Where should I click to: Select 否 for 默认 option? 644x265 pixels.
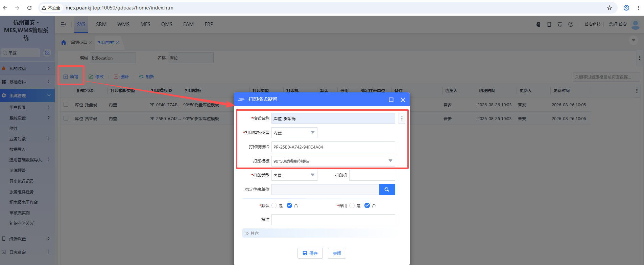pyautogui.click(x=289, y=205)
